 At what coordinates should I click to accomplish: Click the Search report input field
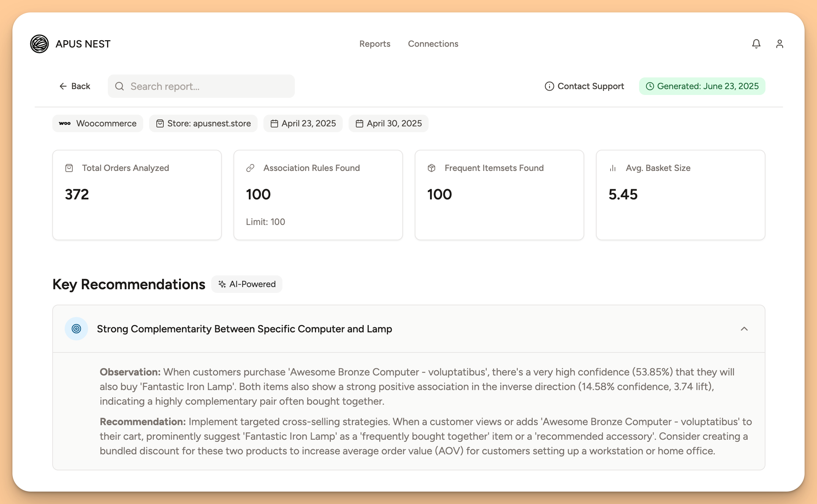pyautogui.click(x=201, y=86)
